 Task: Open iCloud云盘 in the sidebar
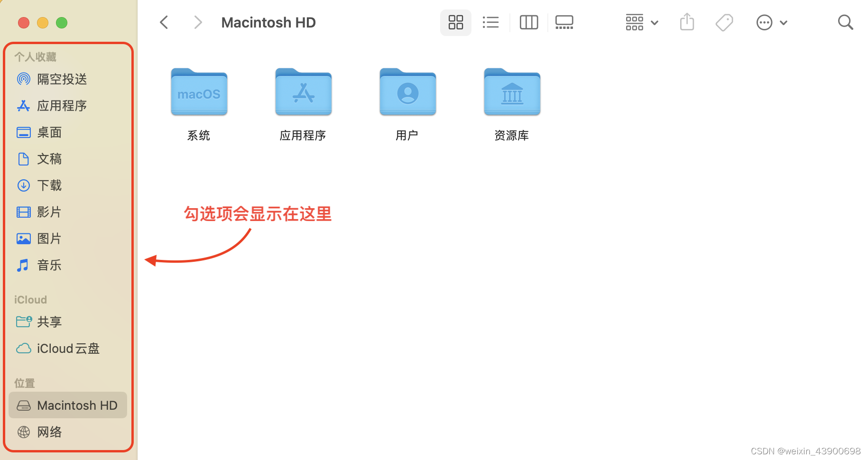(x=68, y=349)
